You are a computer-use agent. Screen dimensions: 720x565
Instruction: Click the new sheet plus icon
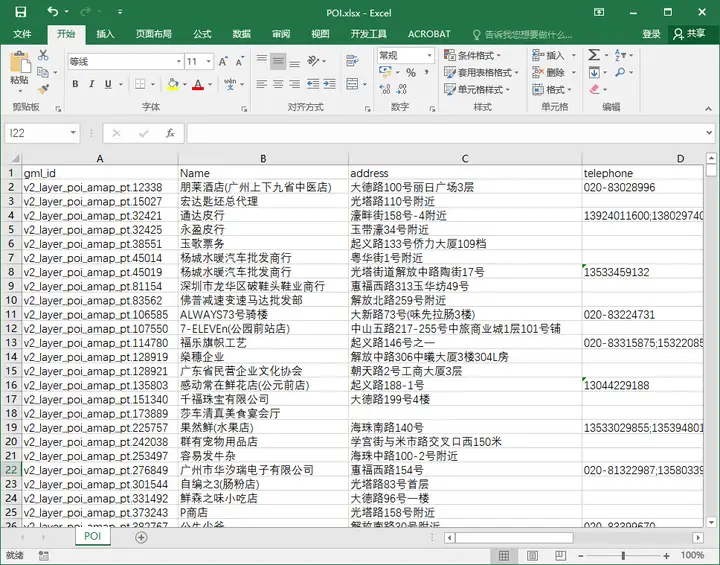click(141, 537)
